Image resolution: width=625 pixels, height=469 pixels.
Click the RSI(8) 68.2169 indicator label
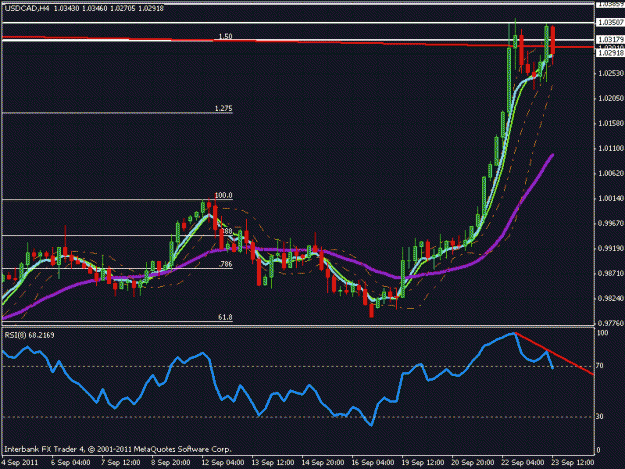tap(29, 335)
